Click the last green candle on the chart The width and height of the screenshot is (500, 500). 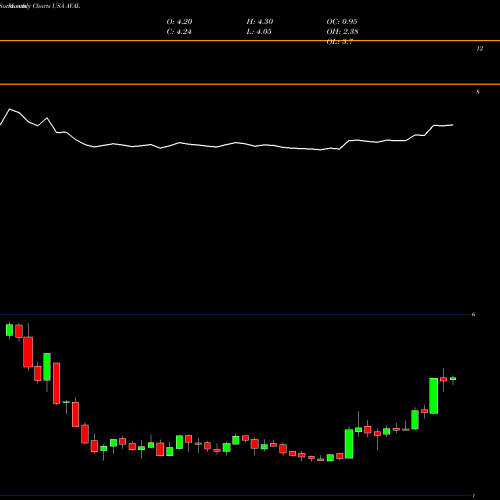[x=453, y=379]
